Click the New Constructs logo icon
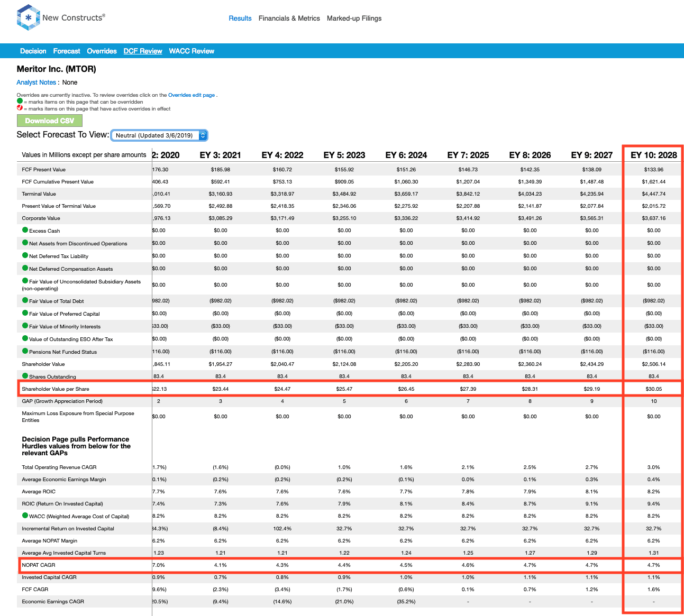The height and width of the screenshot is (616, 684). click(29, 17)
